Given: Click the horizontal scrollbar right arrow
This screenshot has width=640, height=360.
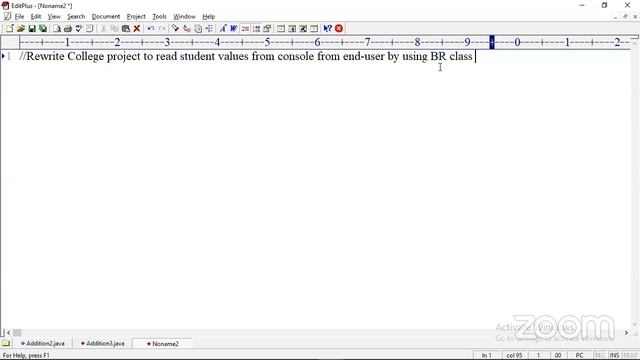Looking at the screenshot, I should pos(626,333).
